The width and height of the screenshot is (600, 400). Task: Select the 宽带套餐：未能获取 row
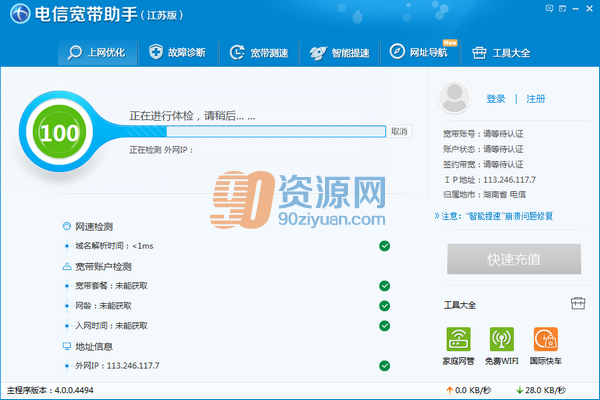[228, 286]
